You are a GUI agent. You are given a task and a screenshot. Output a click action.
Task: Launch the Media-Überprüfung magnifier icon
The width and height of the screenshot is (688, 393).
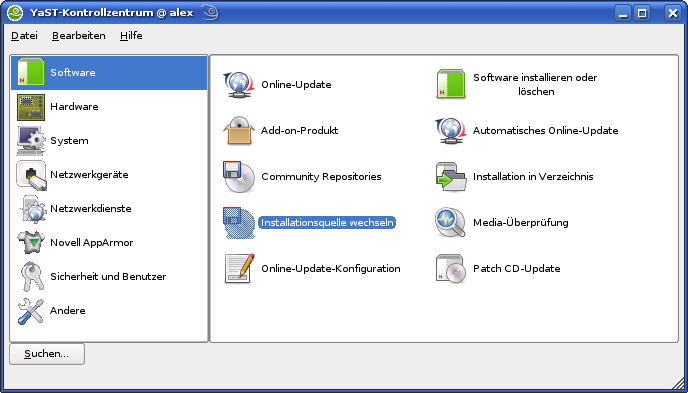tap(451, 222)
